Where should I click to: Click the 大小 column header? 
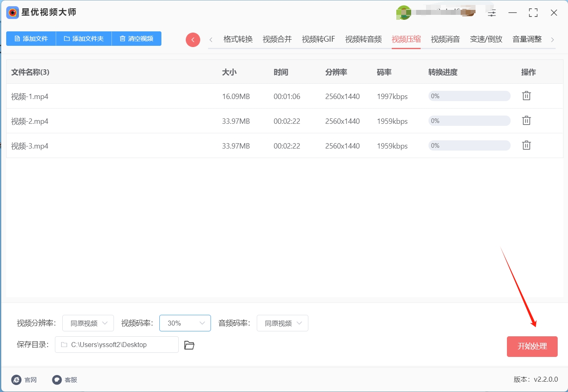[x=229, y=72]
